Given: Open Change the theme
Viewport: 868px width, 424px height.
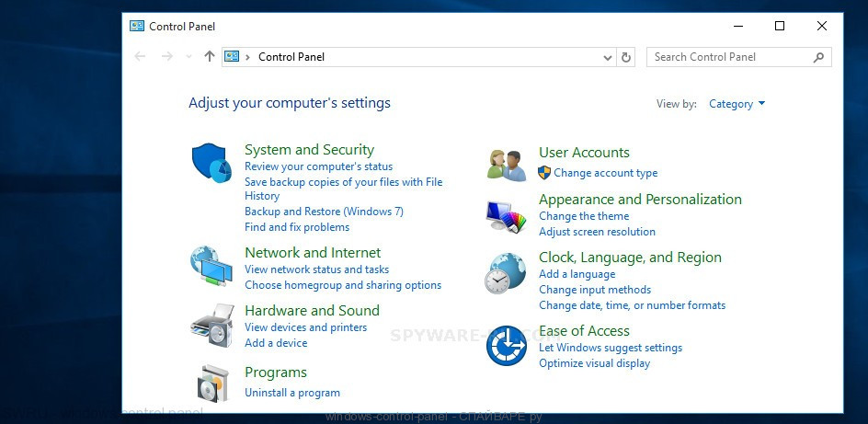Looking at the screenshot, I should coord(584,216).
